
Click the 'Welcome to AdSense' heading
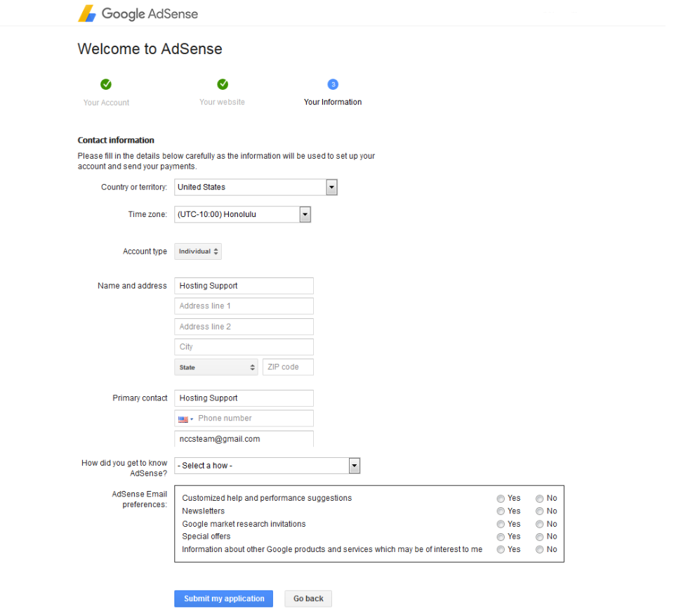click(x=150, y=49)
